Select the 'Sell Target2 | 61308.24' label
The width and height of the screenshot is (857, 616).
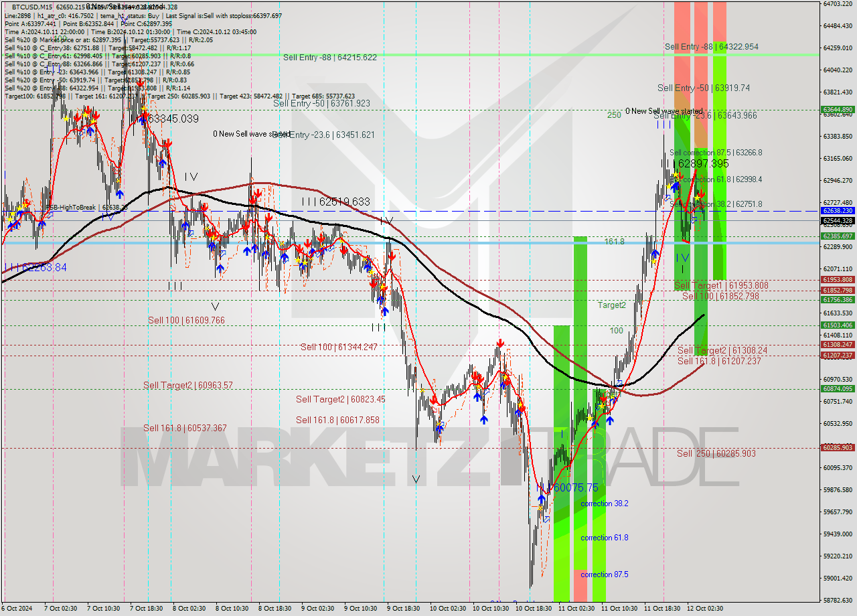point(722,351)
